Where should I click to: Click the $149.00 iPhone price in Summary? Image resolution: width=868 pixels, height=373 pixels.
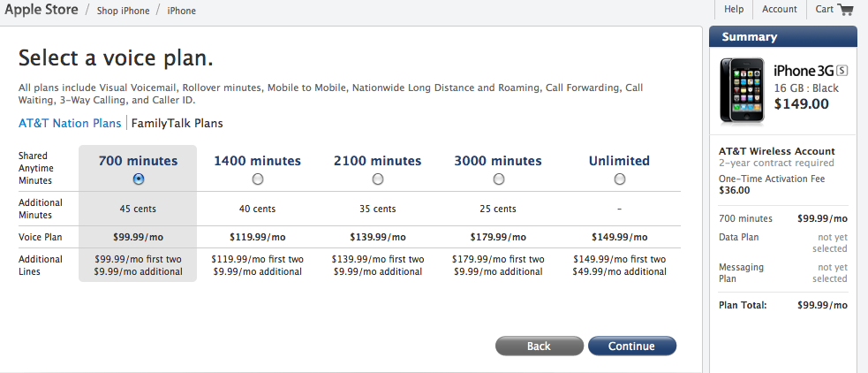coord(801,103)
